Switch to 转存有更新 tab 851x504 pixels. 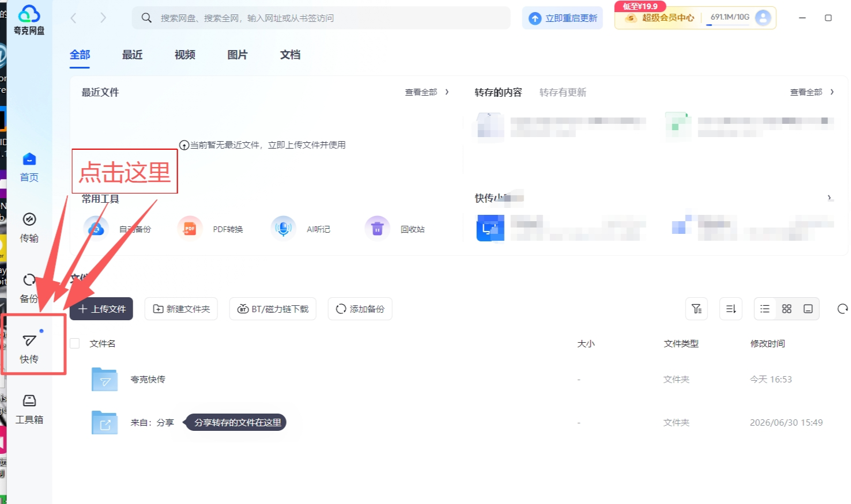click(563, 92)
